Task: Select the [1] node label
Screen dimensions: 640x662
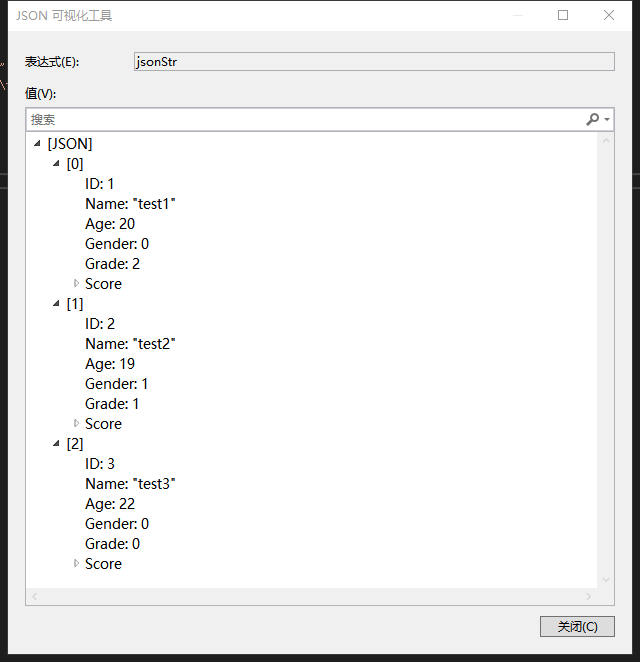Action: [x=75, y=304]
